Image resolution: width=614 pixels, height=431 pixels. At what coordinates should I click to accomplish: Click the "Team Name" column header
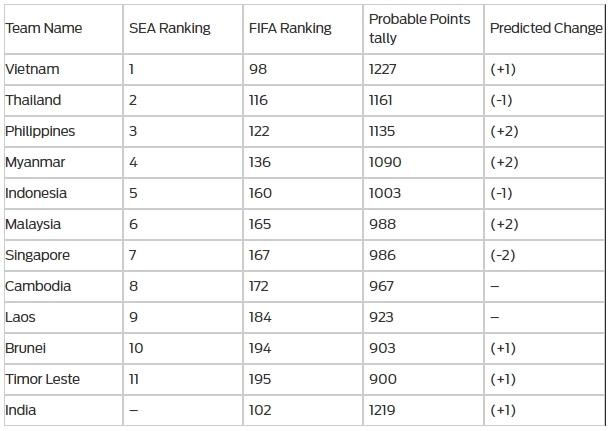point(44,29)
